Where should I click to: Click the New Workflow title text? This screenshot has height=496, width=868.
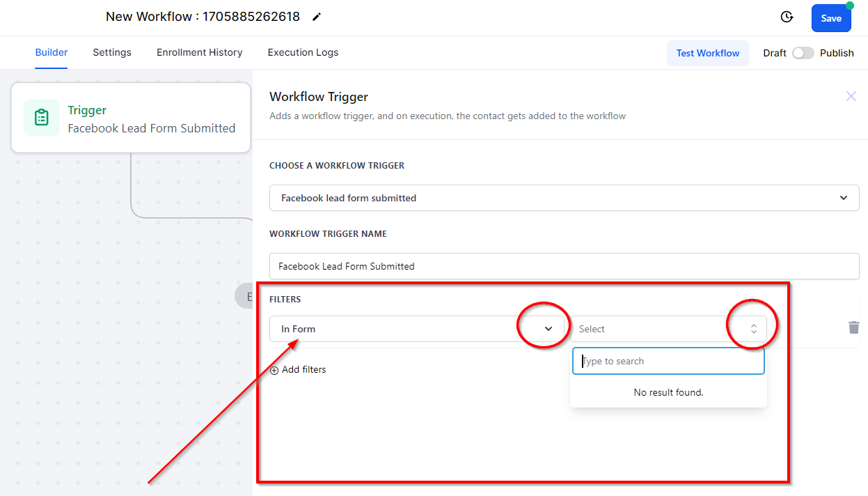point(203,17)
